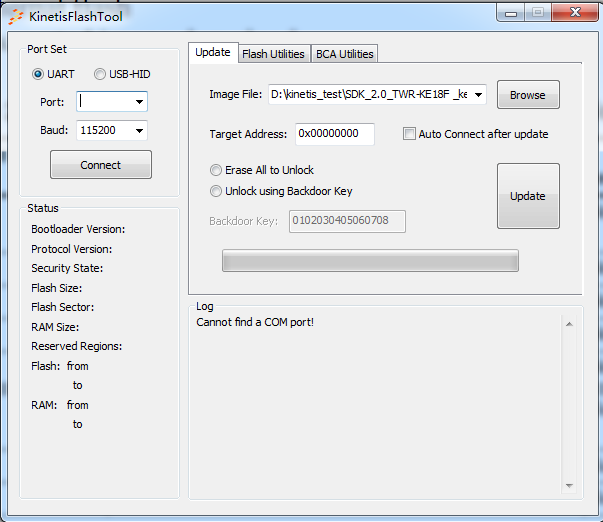Click the 'RAM Size:' status label
Screen dimensions: 603x522
click(x=55, y=327)
